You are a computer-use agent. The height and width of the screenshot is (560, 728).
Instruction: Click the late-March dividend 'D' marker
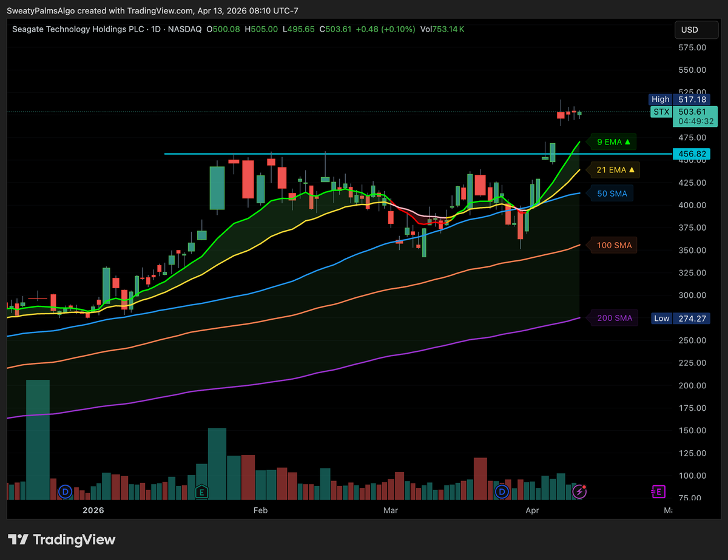click(x=502, y=491)
